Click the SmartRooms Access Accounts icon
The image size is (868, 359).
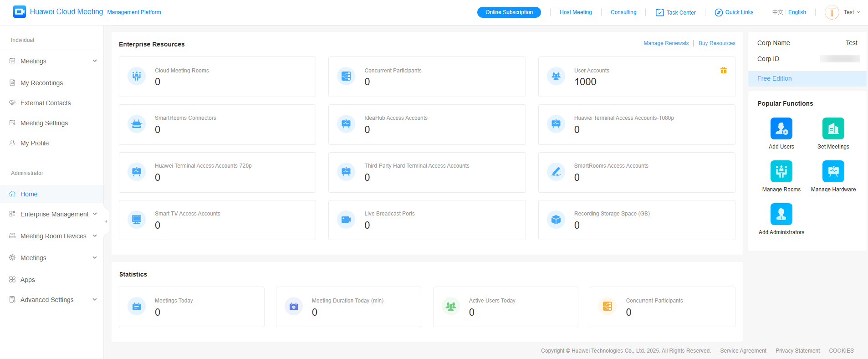[556, 172]
